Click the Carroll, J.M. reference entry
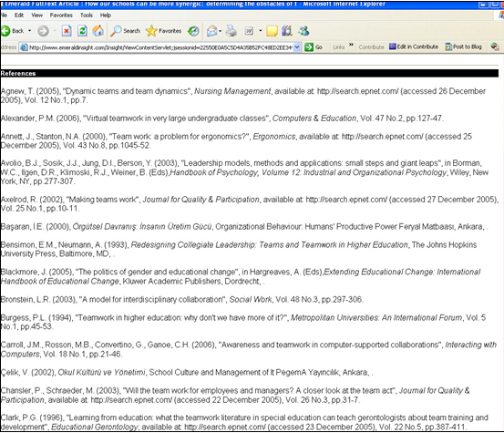The width and height of the screenshot is (504, 433). [249, 349]
